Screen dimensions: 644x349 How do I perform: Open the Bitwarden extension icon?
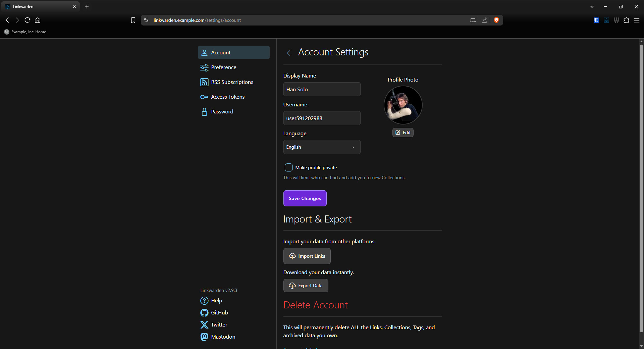click(x=596, y=20)
